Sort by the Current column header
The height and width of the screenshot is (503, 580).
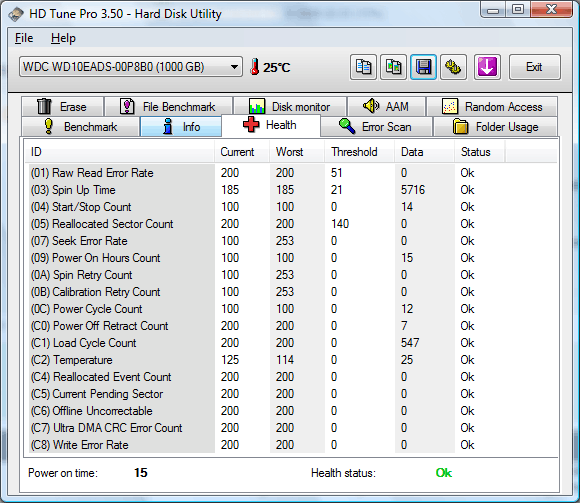coord(242,152)
